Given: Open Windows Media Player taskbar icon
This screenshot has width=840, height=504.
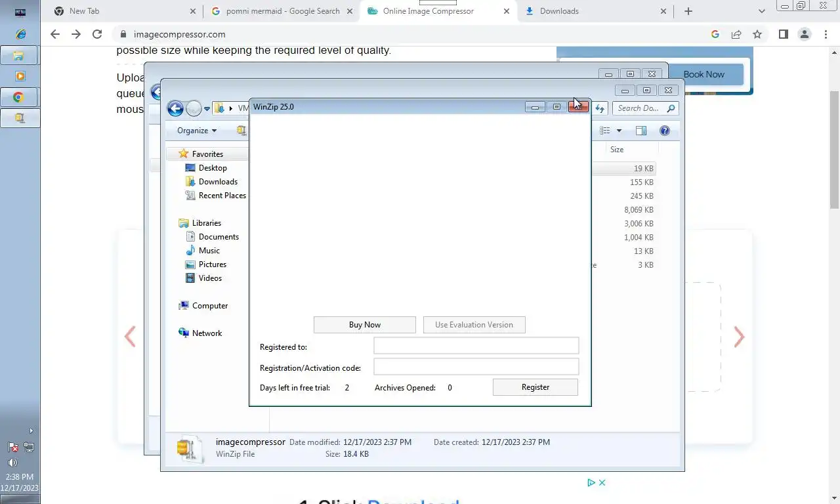Looking at the screenshot, I should tap(20, 76).
